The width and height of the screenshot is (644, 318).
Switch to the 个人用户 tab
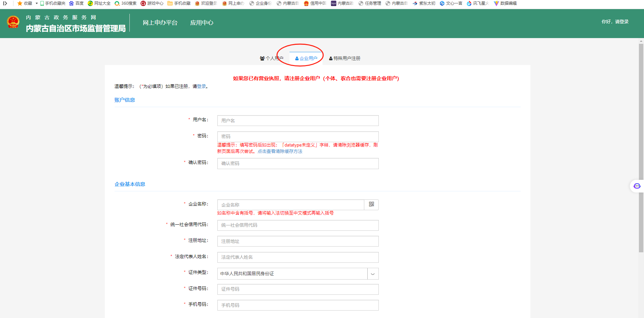272,58
